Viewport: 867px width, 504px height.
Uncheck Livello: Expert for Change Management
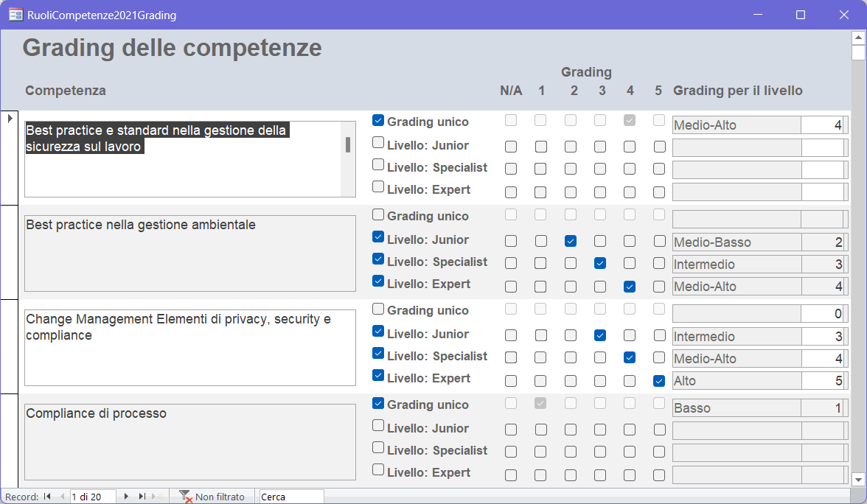click(x=378, y=375)
